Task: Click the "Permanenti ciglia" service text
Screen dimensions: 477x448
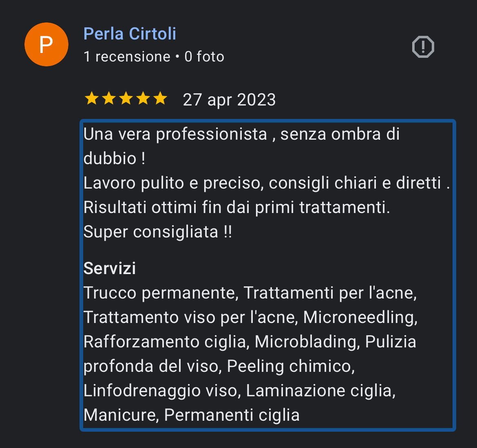Action: (232, 415)
